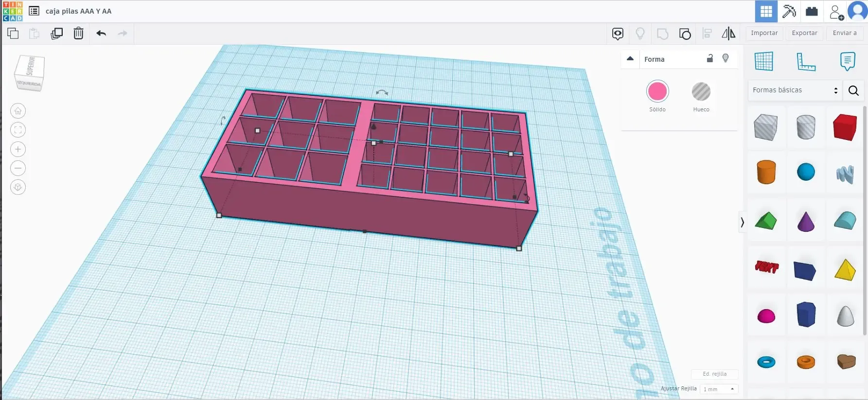Duplicate and repeat the selection
The width and height of the screenshot is (868, 400).
[57, 34]
